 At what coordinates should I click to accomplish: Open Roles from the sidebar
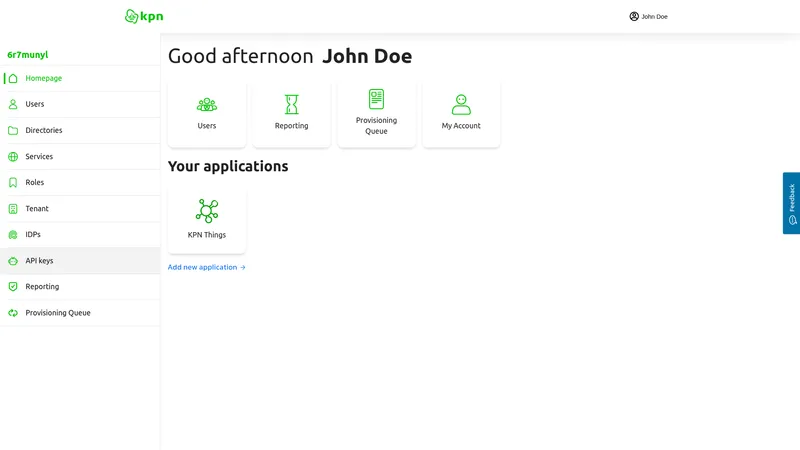(x=80, y=183)
